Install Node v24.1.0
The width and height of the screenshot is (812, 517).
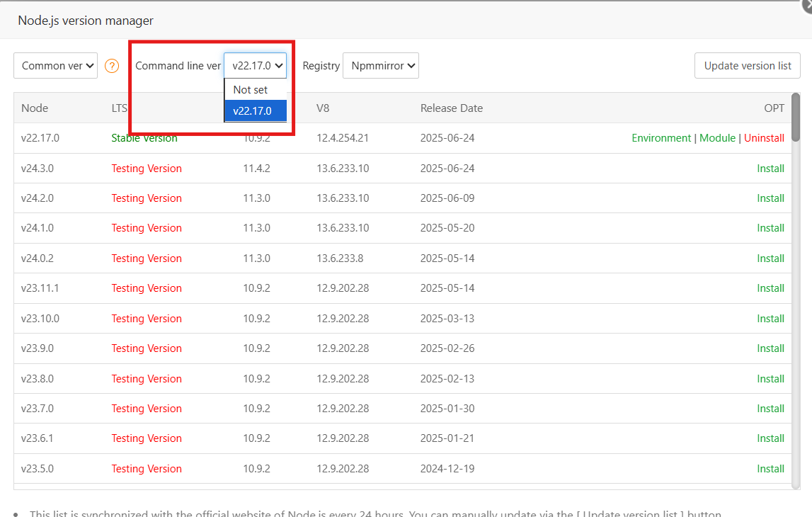point(770,228)
